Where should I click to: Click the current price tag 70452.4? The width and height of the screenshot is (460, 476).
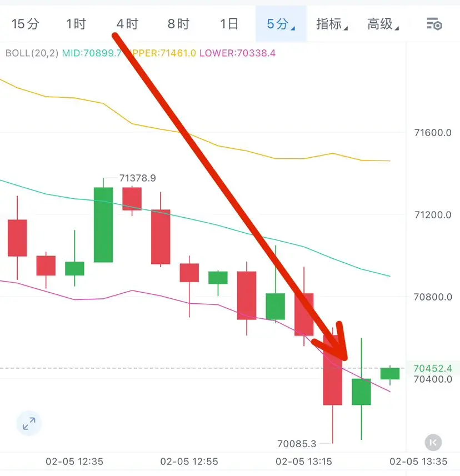pos(433,368)
